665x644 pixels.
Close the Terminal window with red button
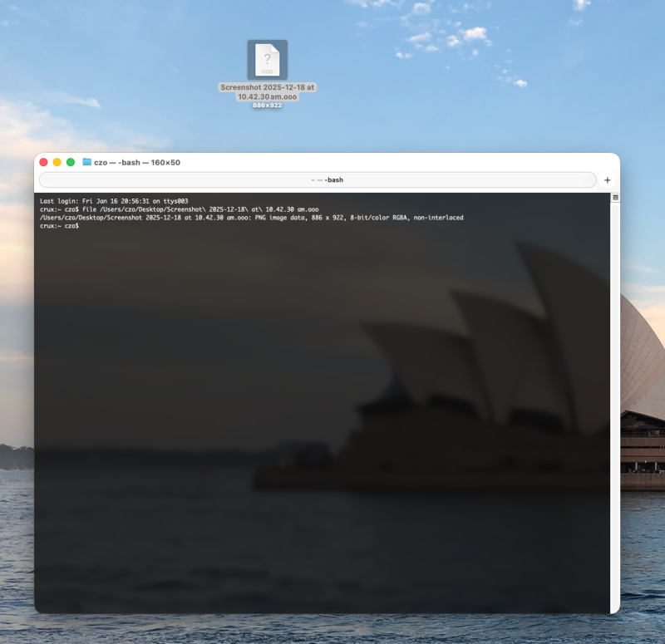pyautogui.click(x=43, y=162)
